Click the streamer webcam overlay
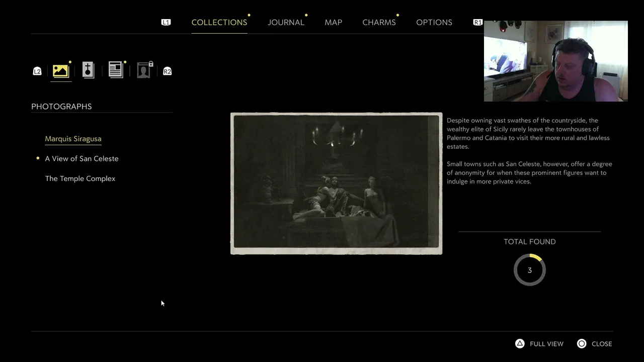The width and height of the screenshot is (644, 362). [555, 61]
